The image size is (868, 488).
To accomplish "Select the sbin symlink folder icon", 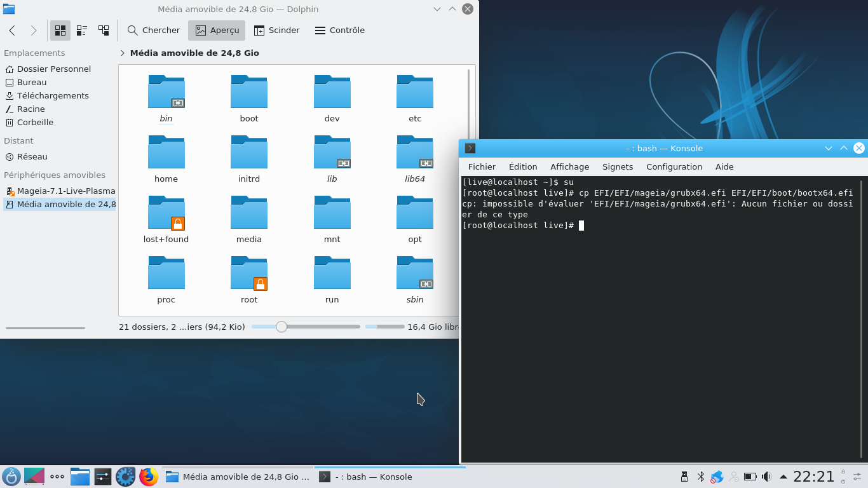I will 415,273.
